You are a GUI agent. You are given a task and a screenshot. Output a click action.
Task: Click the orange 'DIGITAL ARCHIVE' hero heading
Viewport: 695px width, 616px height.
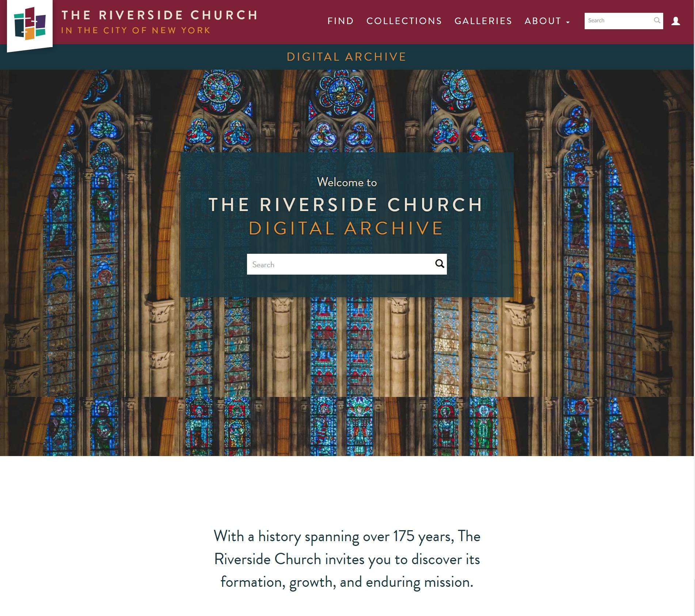pos(346,229)
